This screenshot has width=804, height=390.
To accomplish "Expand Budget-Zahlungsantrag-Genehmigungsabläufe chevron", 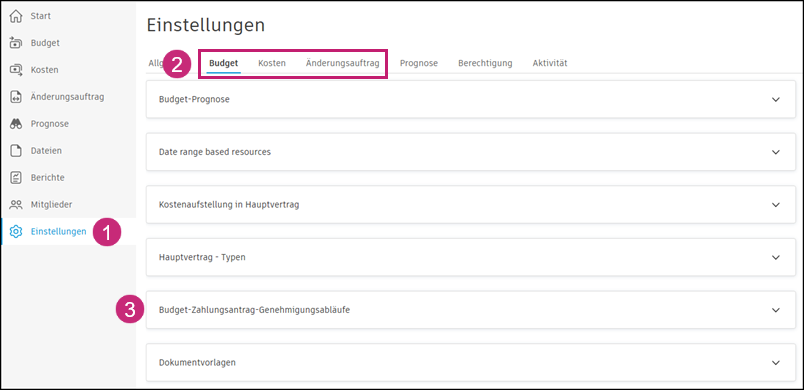I will 776,310.
